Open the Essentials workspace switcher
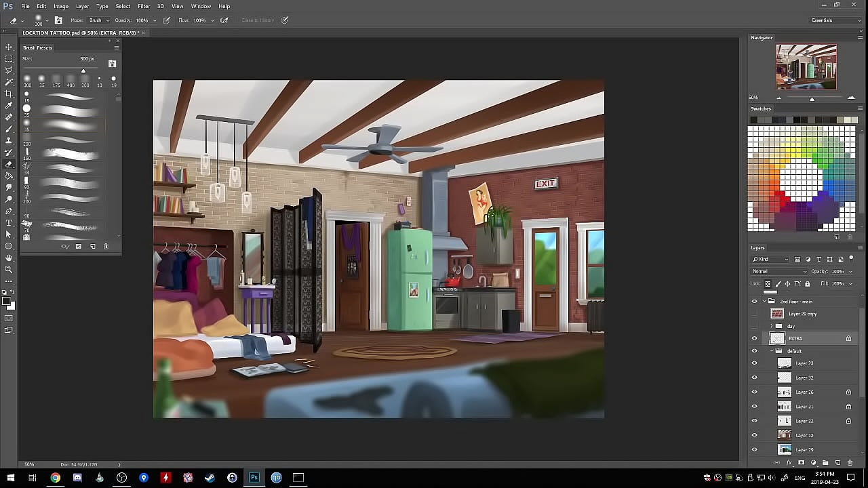 (x=835, y=20)
